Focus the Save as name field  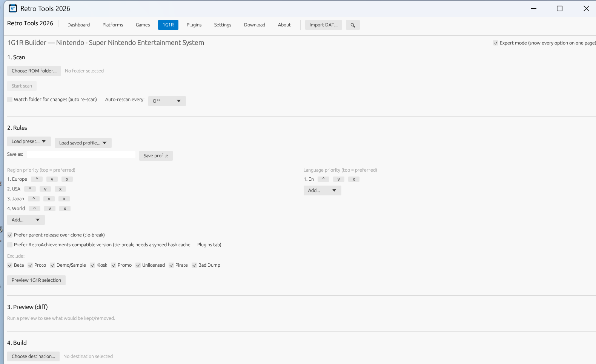[81, 154]
